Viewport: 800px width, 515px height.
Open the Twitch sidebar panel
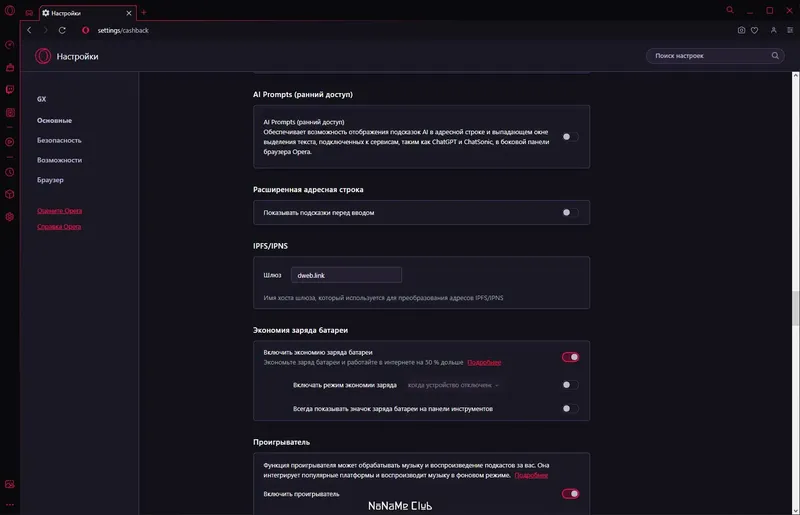[x=10, y=90]
